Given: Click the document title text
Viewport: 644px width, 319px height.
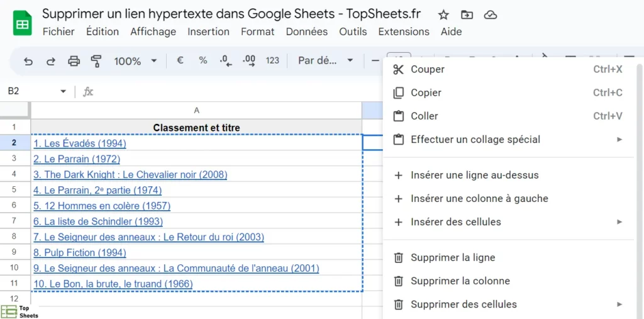Looking at the screenshot, I should (x=231, y=14).
